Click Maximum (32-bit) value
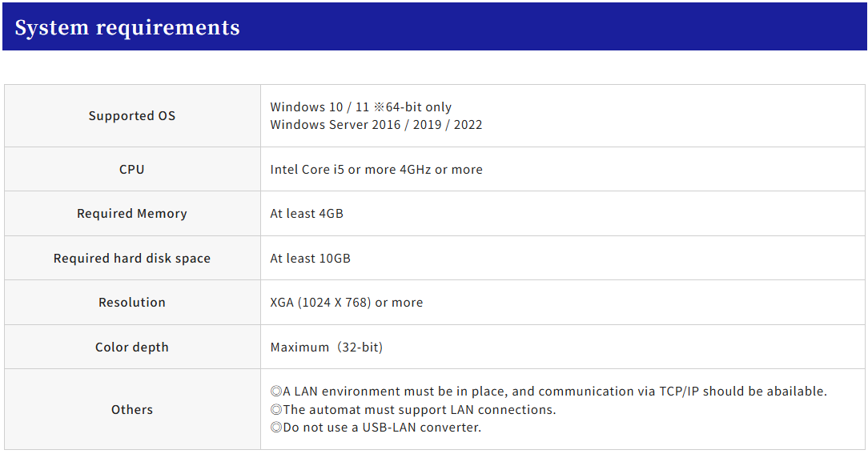Viewport: 868px width, 458px height. tap(327, 347)
